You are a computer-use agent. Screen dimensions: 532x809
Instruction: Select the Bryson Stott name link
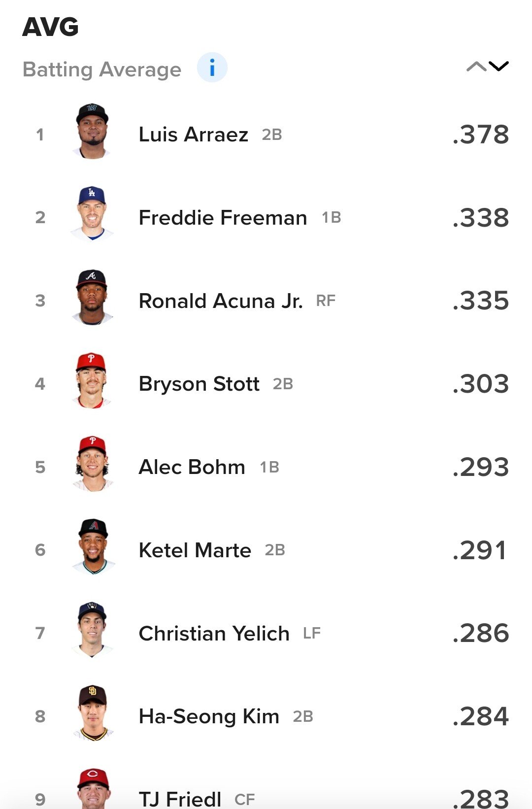pyautogui.click(x=199, y=384)
